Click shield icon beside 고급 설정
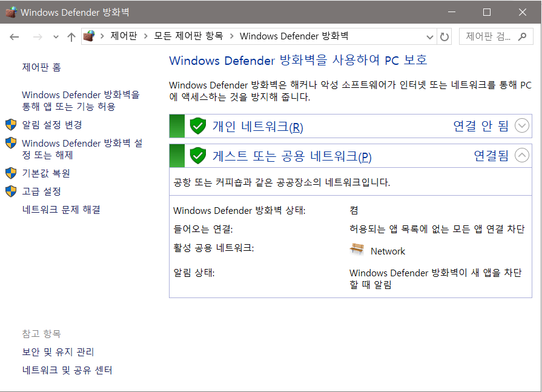The image size is (542, 392). pyautogui.click(x=11, y=191)
